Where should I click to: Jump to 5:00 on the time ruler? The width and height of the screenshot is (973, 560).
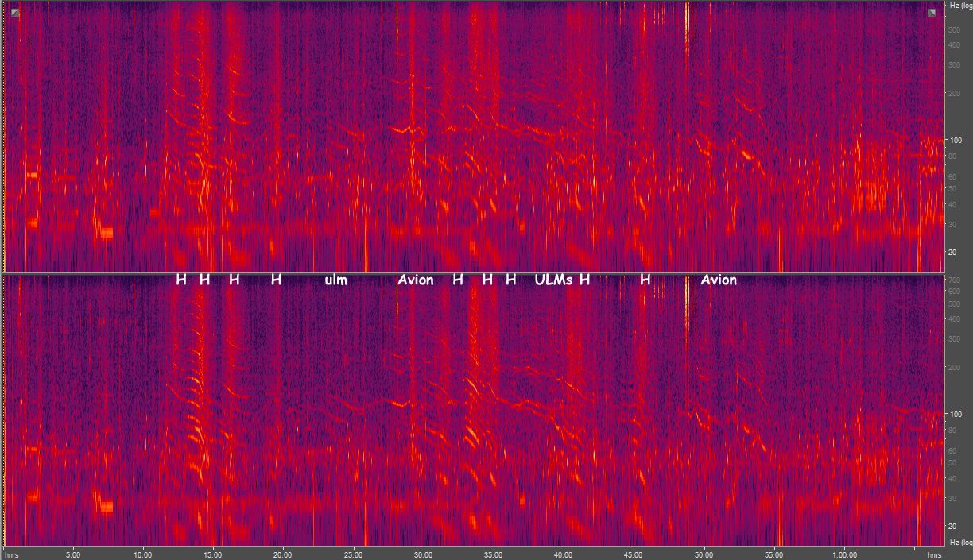click(73, 554)
